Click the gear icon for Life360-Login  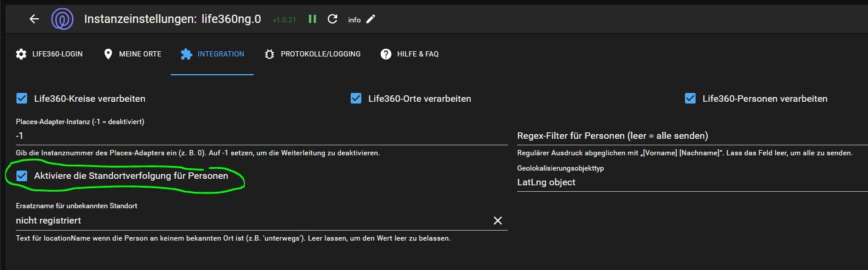[x=21, y=54]
